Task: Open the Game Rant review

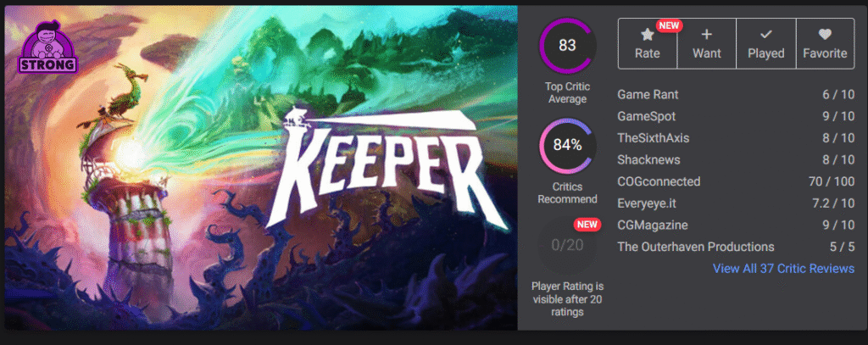Action: pyautogui.click(x=648, y=93)
